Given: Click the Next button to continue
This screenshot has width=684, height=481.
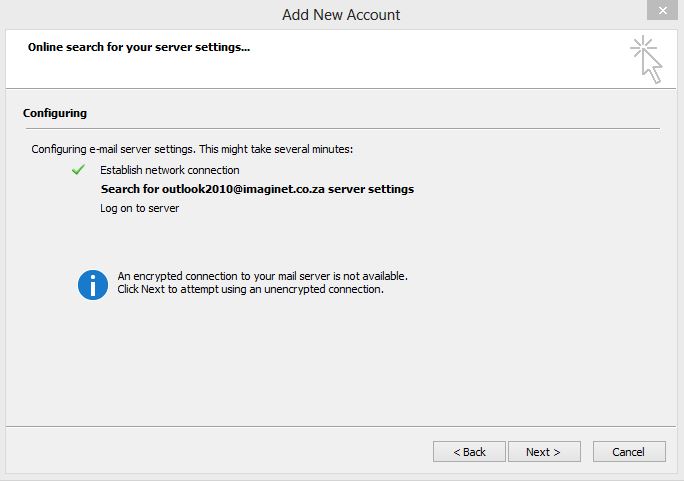Looking at the screenshot, I should coord(544,451).
